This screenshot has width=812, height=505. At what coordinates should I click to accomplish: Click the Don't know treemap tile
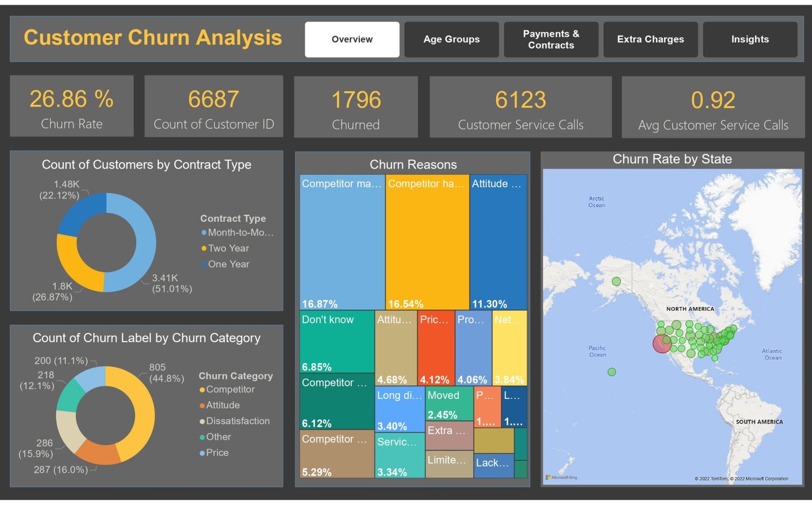[336, 343]
